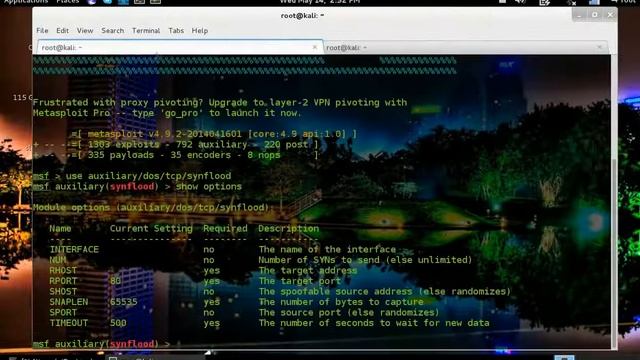Select the first root@kali terminal tab
640x360 pixels.
pos(180,47)
